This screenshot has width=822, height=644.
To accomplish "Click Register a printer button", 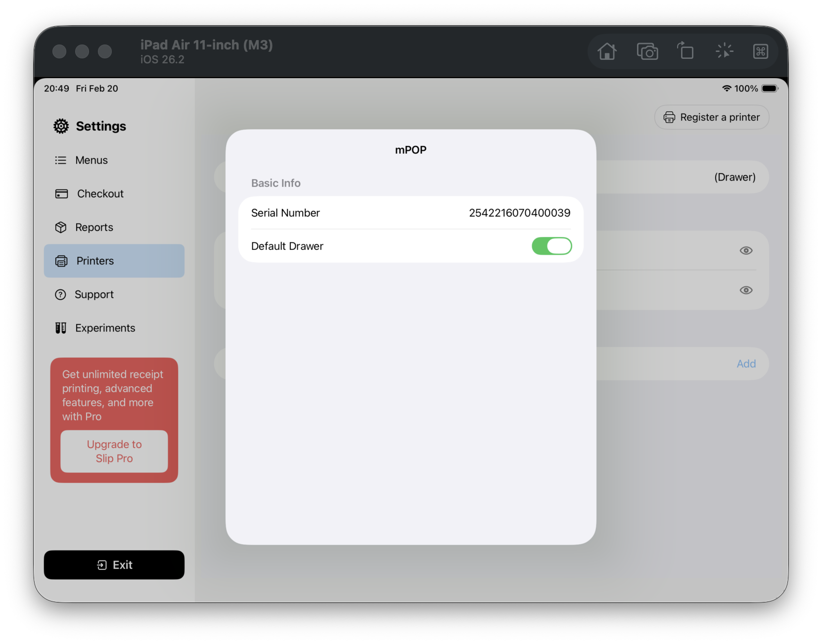I will click(x=711, y=117).
